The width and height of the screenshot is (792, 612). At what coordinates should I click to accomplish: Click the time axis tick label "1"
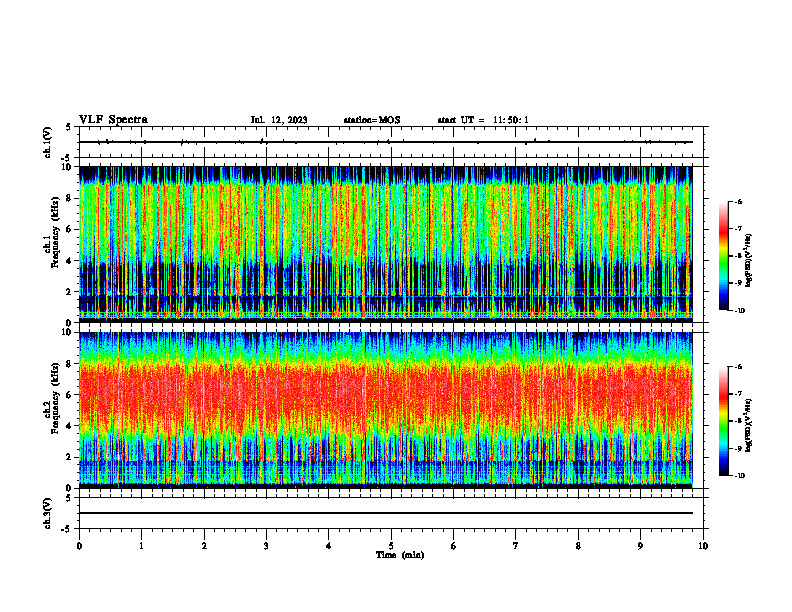pyautogui.click(x=141, y=546)
